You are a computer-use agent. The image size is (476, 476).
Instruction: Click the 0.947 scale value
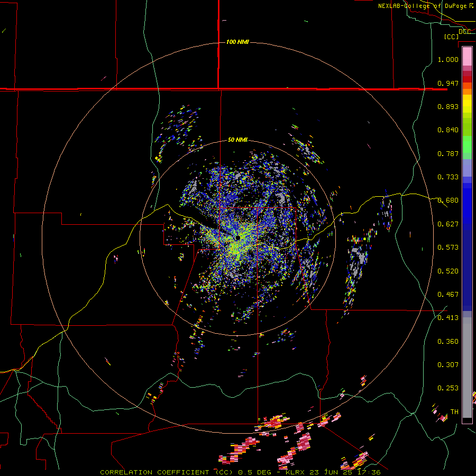[x=448, y=83]
